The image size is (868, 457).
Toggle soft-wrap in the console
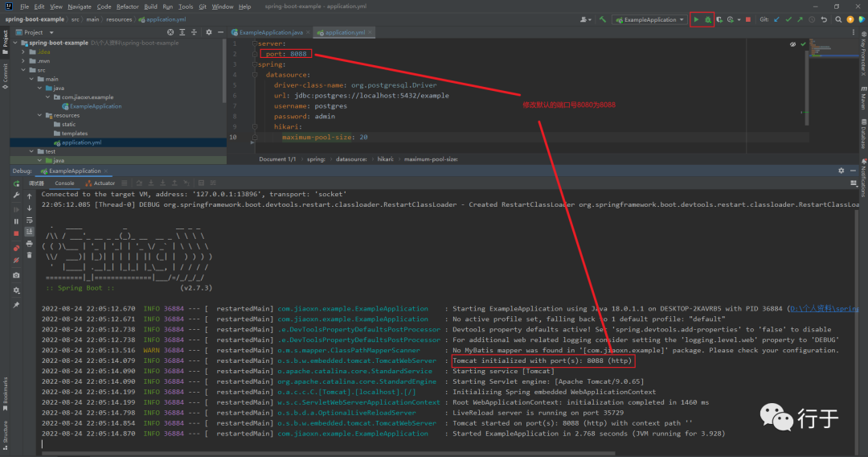(x=29, y=219)
